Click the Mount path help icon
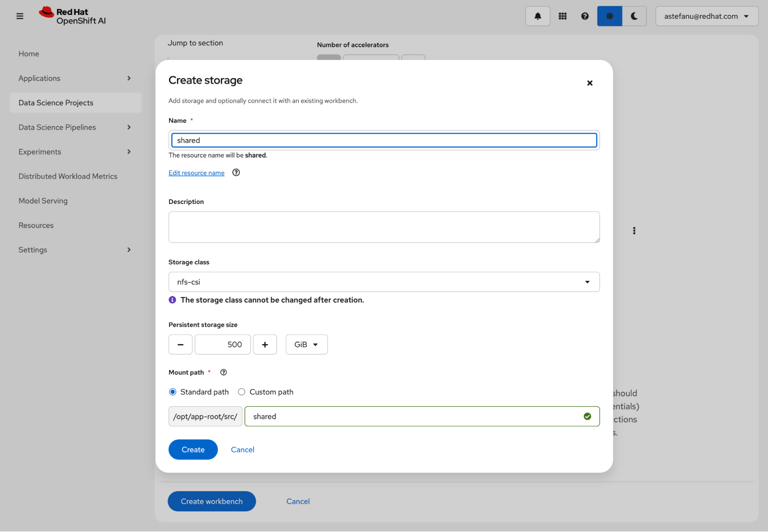Image resolution: width=768 pixels, height=532 pixels. tap(224, 372)
